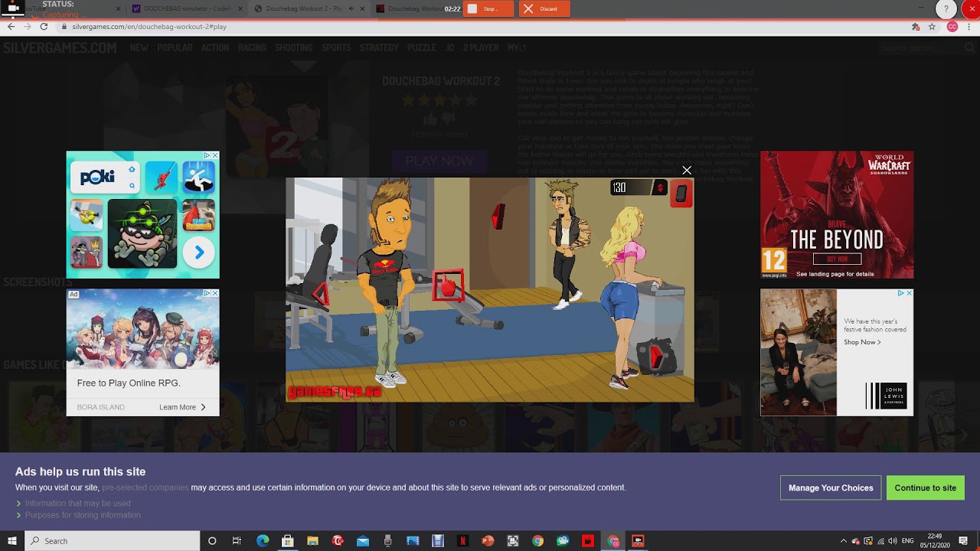This screenshot has width=980, height=551.
Task: Click the Poki ad robber game thumbnail
Action: pyautogui.click(x=142, y=233)
